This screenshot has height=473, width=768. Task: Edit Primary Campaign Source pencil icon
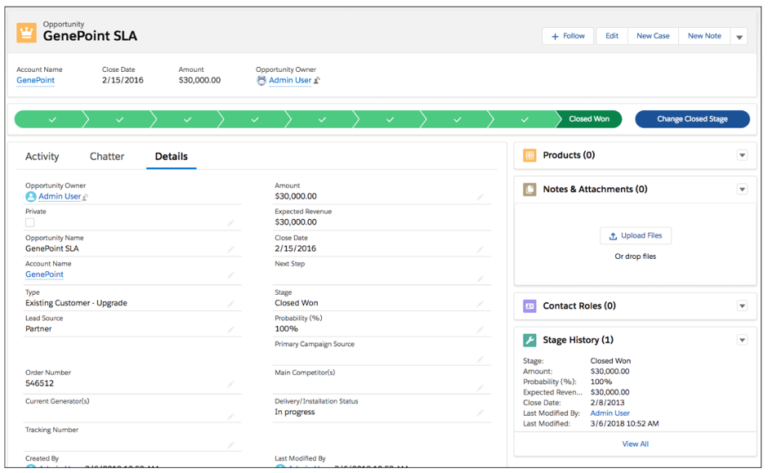click(480, 359)
